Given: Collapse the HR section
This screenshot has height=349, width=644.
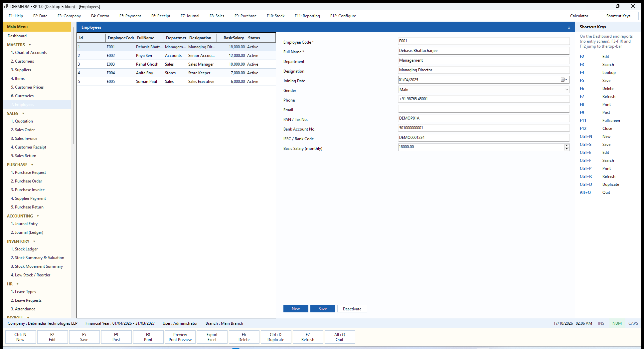Looking at the screenshot, I should click(18, 284).
